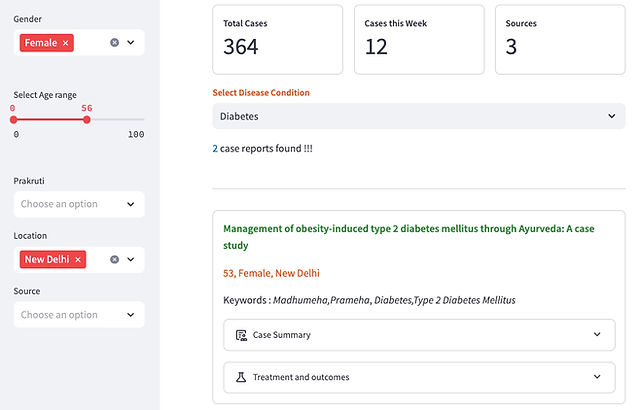Click the Treatment and outcomes flask icon
This screenshot has width=641, height=410.
241,377
